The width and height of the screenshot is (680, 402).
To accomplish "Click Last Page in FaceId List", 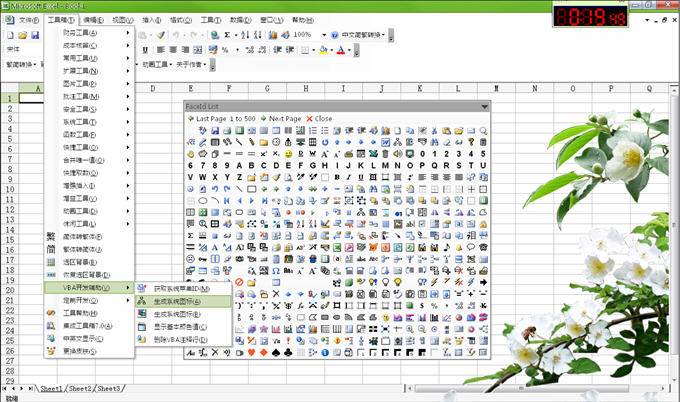I will (x=211, y=118).
